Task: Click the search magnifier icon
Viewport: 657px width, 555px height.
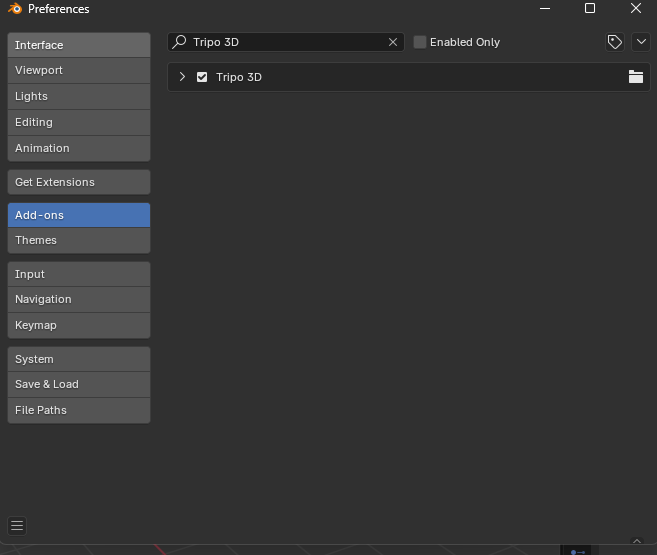Action: 179,42
